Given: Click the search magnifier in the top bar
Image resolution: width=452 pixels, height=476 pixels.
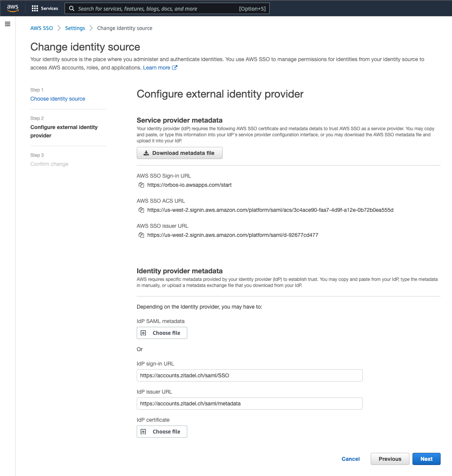Looking at the screenshot, I should (x=72, y=8).
